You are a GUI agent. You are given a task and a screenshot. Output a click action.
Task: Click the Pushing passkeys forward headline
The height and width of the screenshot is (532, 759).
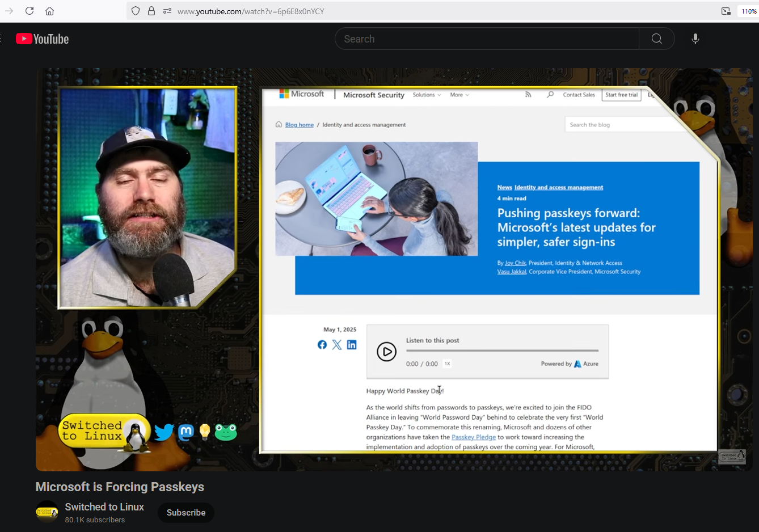coord(576,227)
